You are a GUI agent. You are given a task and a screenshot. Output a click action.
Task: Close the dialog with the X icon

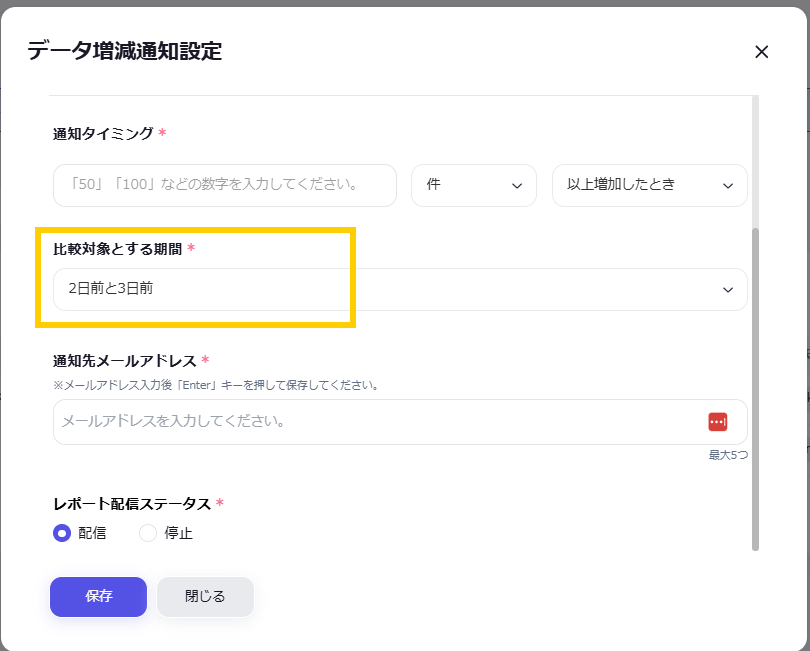click(x=761, y=52)
